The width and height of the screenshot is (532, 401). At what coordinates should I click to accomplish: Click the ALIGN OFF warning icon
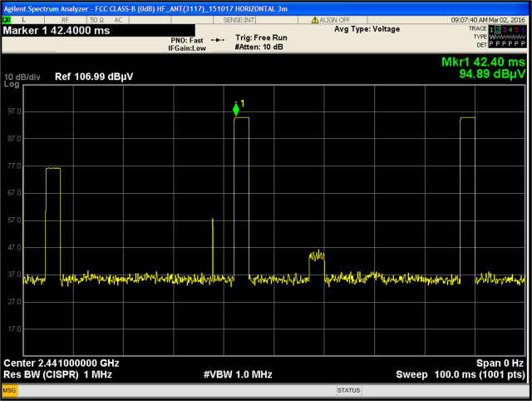click(315, 20)
